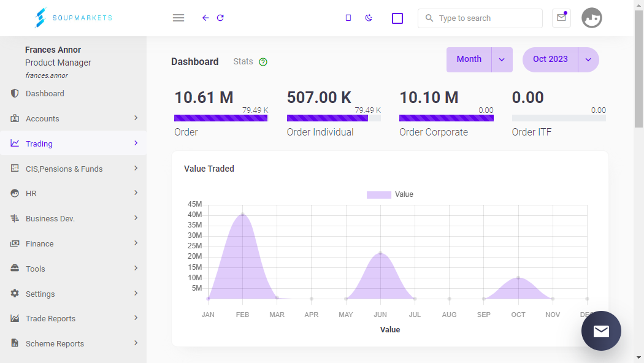Expand the Trade Reports chevron
The image size is (644, 363).
coord(136,318)
